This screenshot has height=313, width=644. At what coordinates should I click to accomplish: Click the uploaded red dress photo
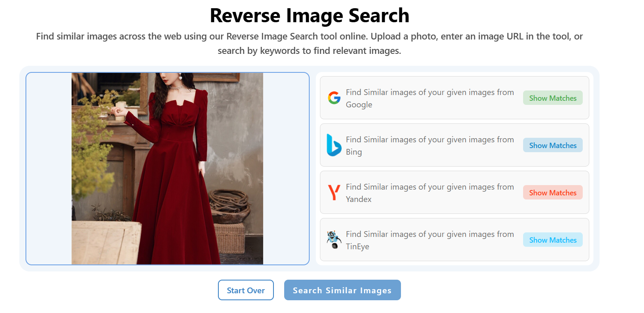click(167, 168)
